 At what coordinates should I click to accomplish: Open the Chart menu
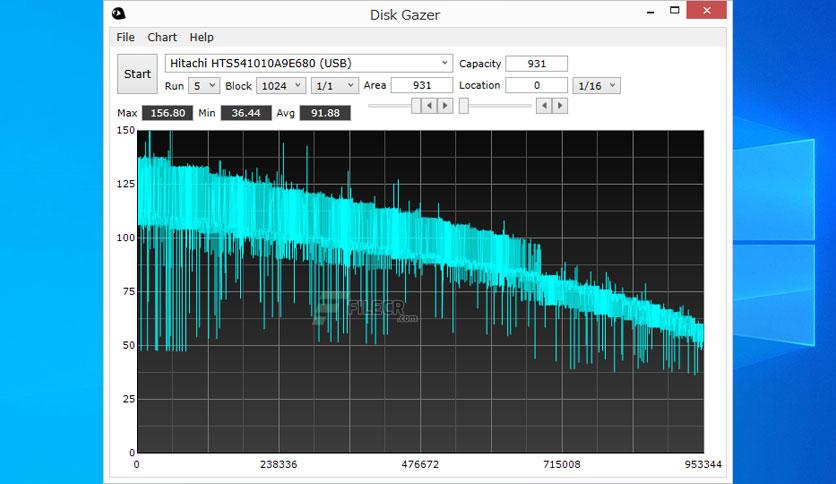point(162,37)
